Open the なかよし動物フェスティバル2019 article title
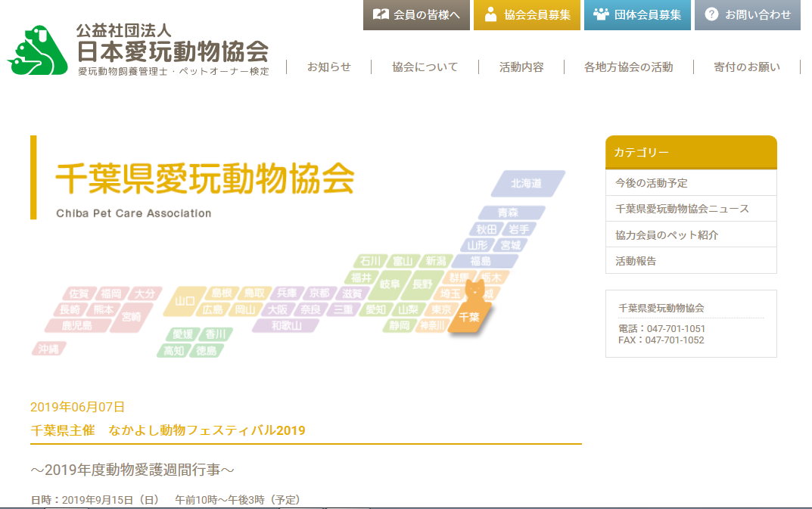812x509 pixels. pos(168,430)
